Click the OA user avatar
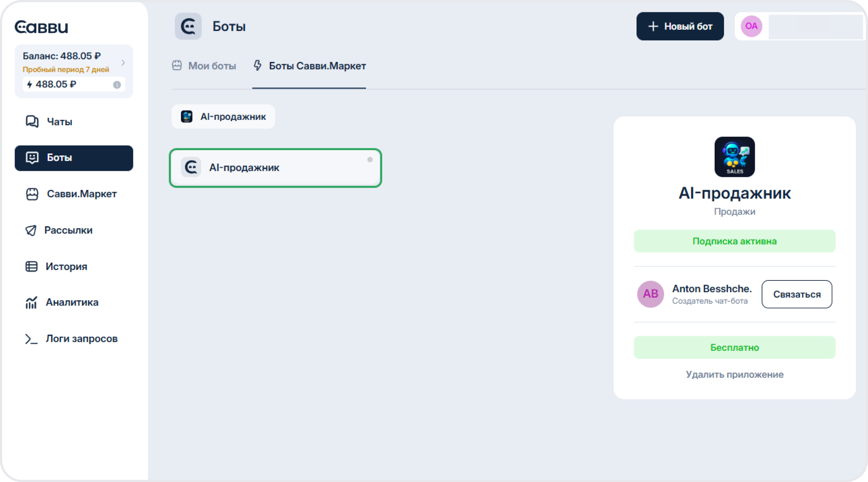Image resolution: width=868 pixels, height=482 pixels. coord(751,26)
